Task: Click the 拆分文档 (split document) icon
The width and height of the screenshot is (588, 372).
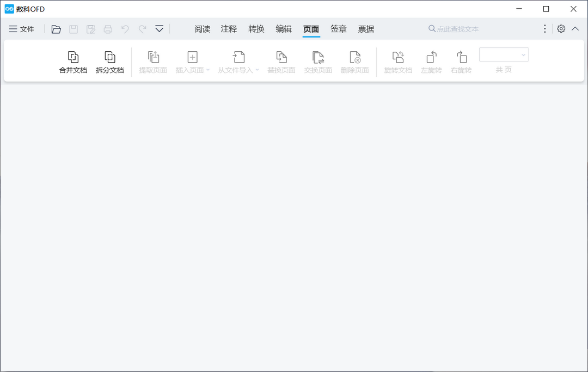Action: click(x=109, y=57)
